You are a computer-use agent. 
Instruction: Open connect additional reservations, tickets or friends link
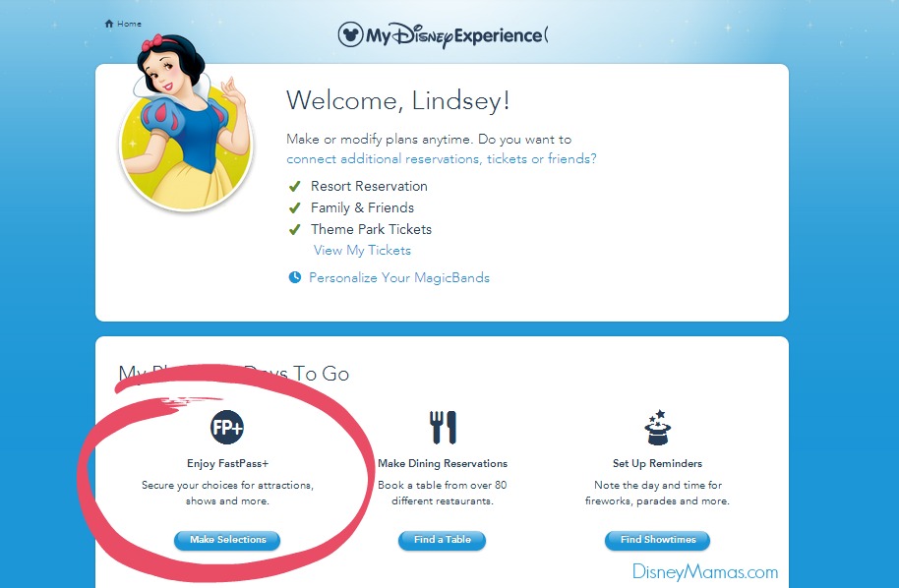pos(442,158)
